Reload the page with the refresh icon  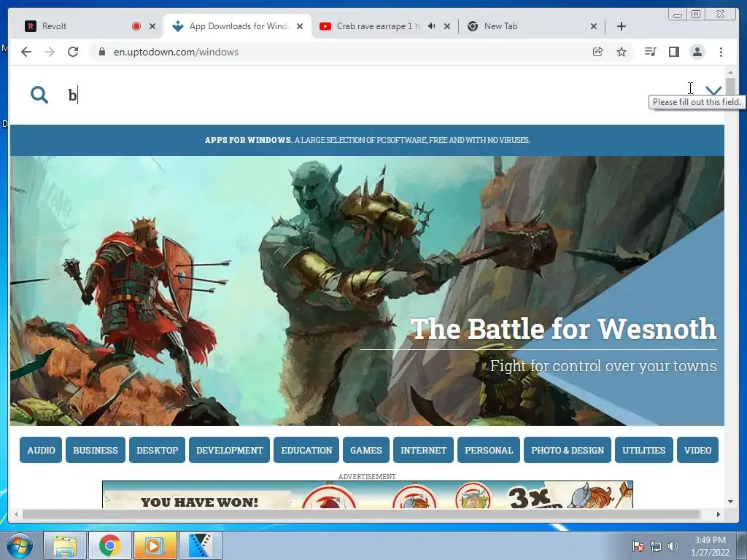[73, 52]
